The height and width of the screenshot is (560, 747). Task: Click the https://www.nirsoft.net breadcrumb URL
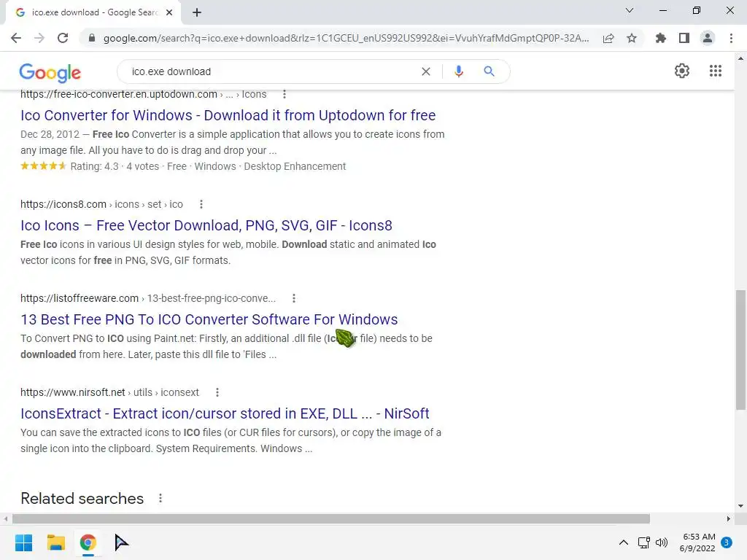pos(72,392)
